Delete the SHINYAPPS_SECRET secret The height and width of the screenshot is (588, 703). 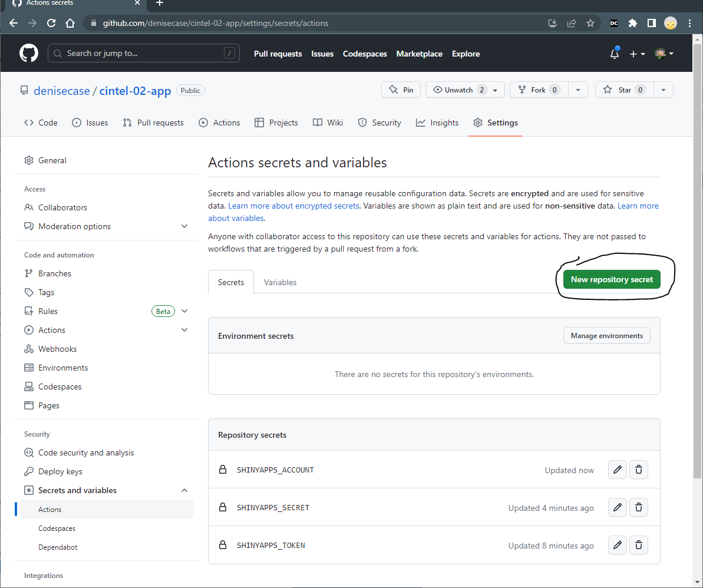coord(639,507)
